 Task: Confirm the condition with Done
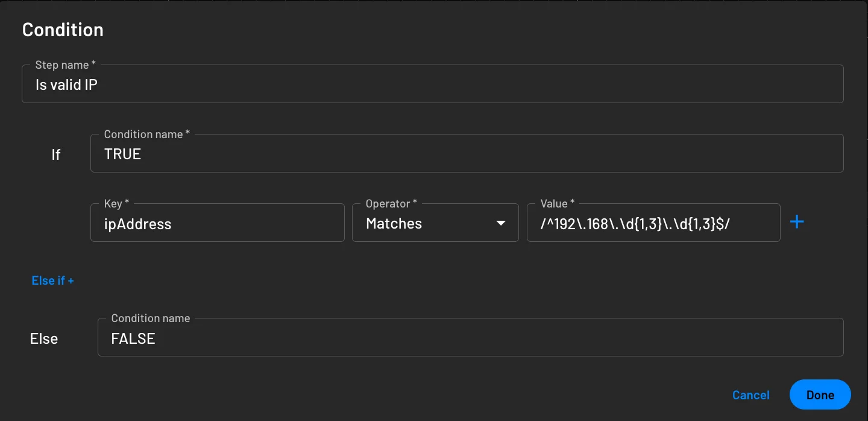pyautogui.click(x=820, y=394)
